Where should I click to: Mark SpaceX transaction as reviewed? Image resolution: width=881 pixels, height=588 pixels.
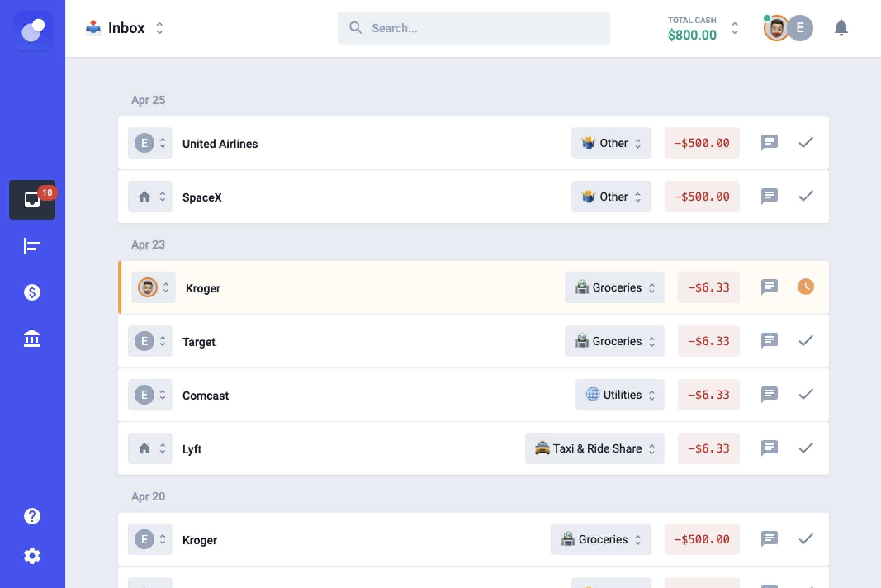[x=805, y=197]
